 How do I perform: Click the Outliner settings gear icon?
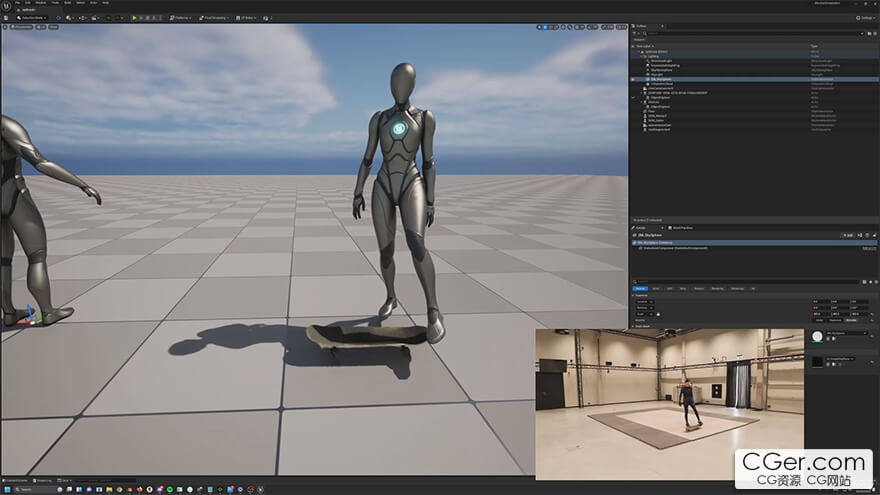point(875,34)
